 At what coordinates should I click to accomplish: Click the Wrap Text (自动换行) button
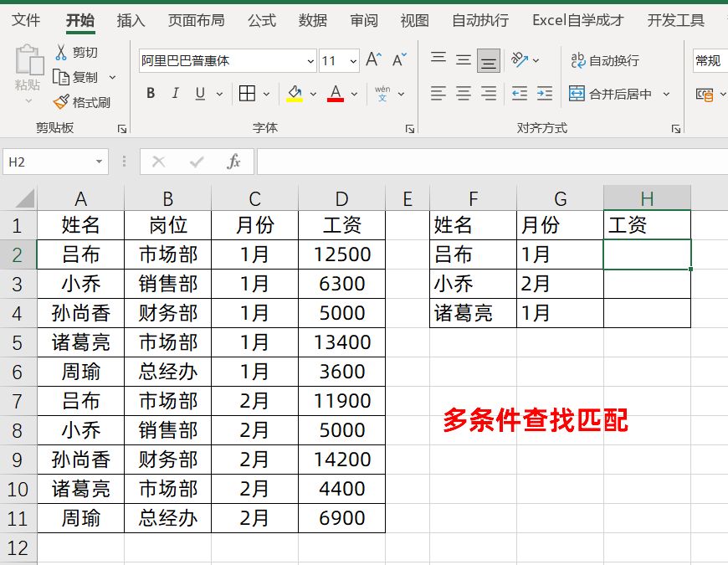[605, 60]
